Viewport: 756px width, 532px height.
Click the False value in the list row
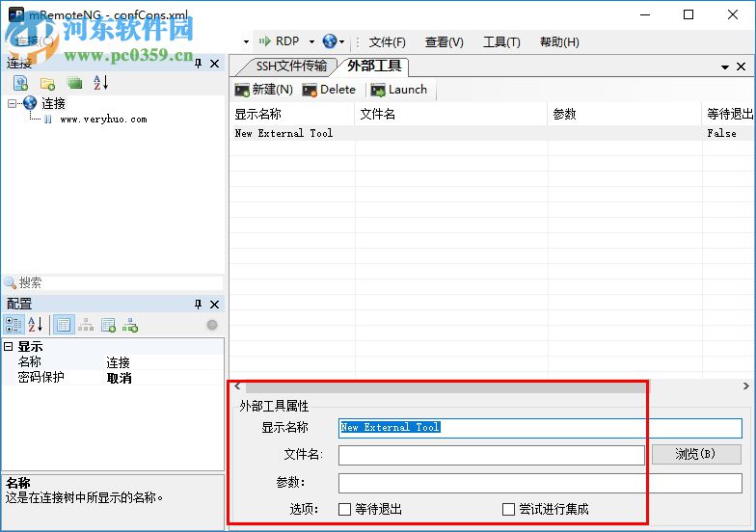point(721,133)
